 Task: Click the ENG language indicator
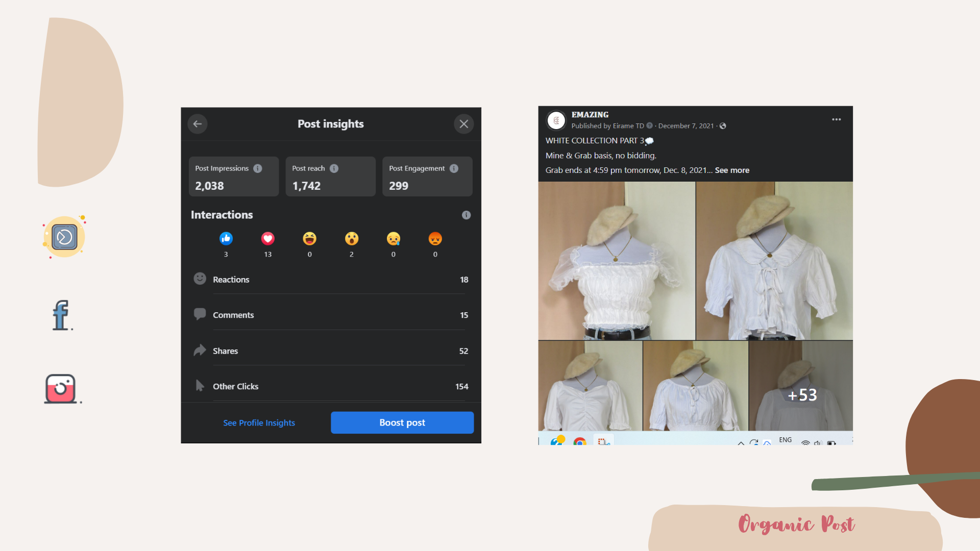click(x=786, y=440)
